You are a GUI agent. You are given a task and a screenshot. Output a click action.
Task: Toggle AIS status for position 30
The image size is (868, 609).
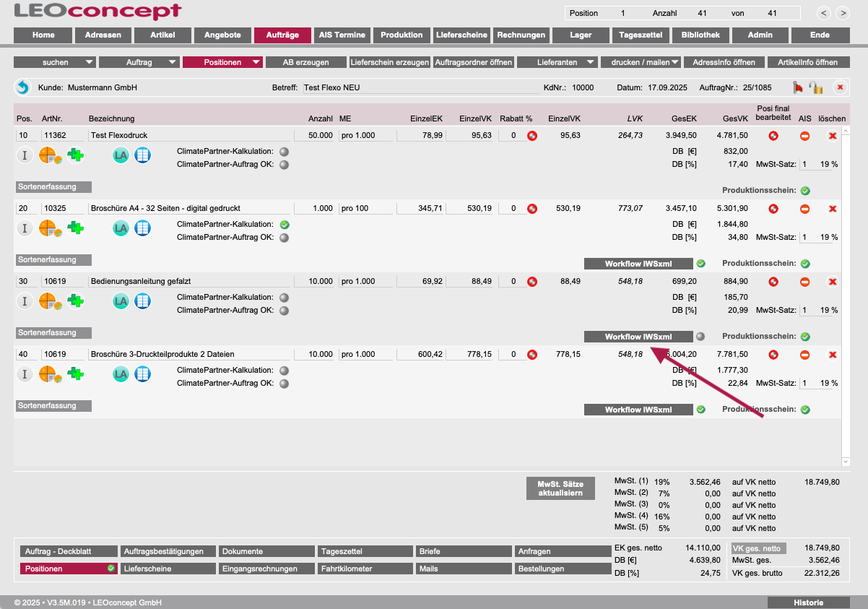click(804, 282)
